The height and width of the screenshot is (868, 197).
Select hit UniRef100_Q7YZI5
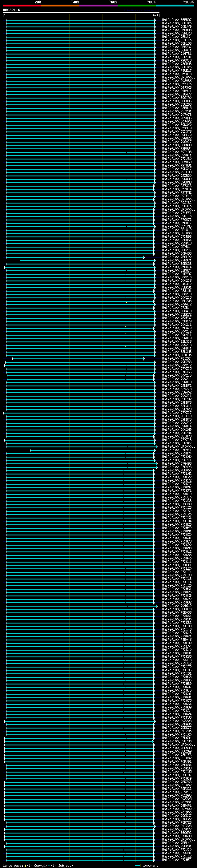(177, 369)
